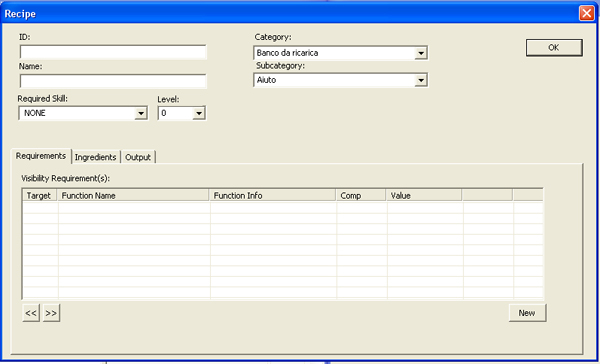Select the Target column header
Image resolution: width=600 pixels, height=364 pixels.
(x=40, y=195)
